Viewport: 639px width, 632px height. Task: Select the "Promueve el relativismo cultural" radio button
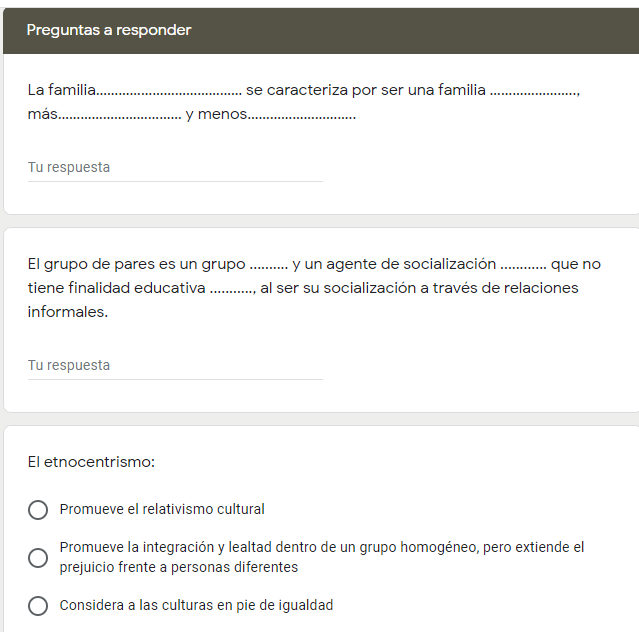coord(38,510)
